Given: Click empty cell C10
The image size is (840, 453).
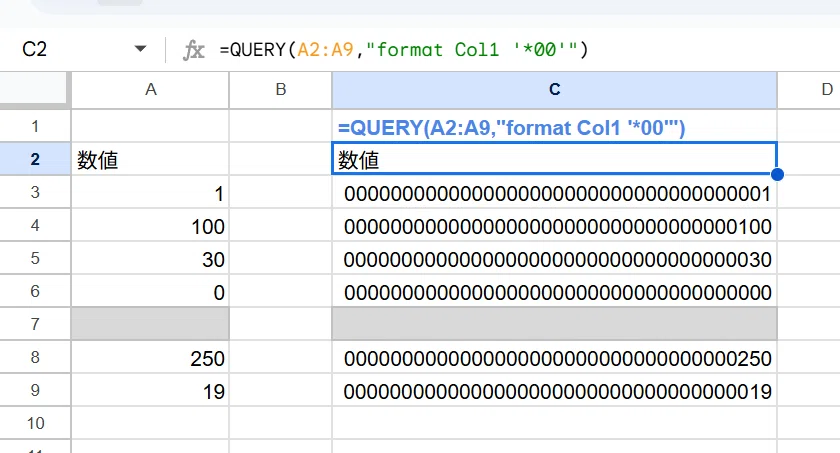Looking at the screenshot, I should click(554, 423).
